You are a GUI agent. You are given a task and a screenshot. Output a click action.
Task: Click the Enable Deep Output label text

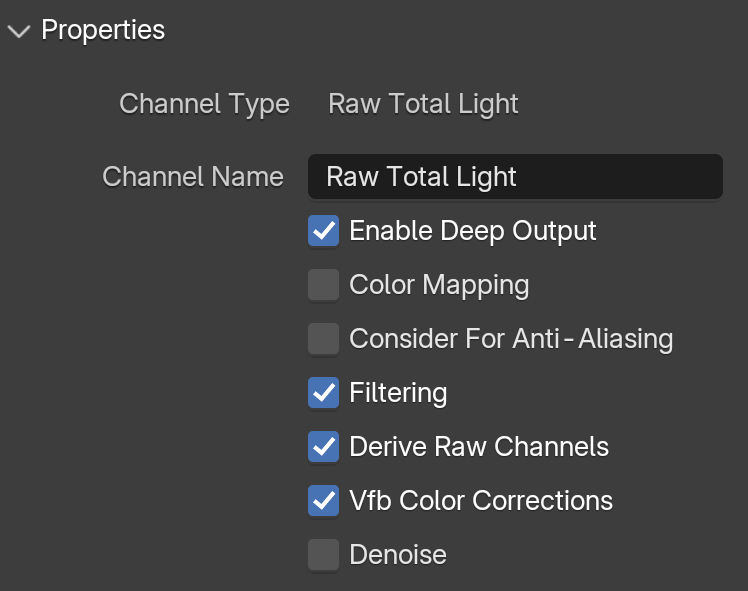[x=473, y=231]
